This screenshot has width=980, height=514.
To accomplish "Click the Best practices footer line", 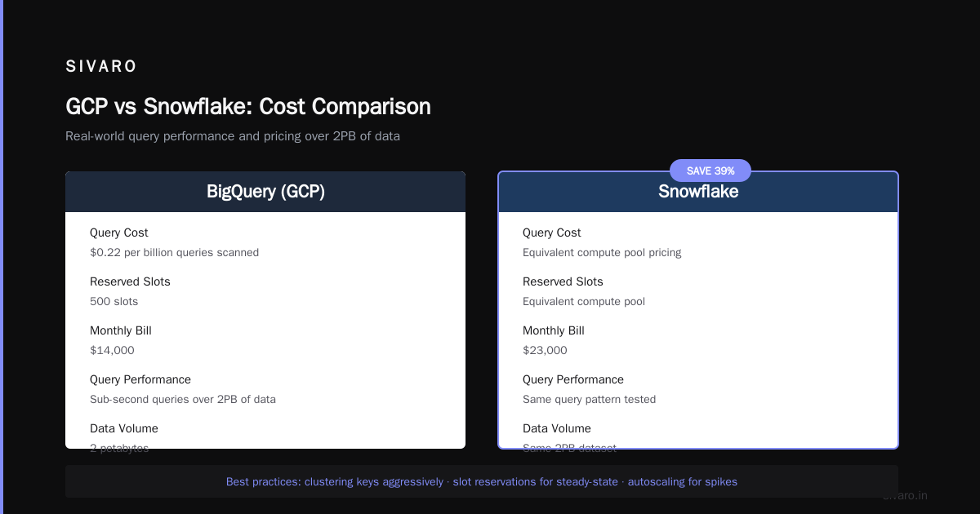I will (x=482, y=482).
